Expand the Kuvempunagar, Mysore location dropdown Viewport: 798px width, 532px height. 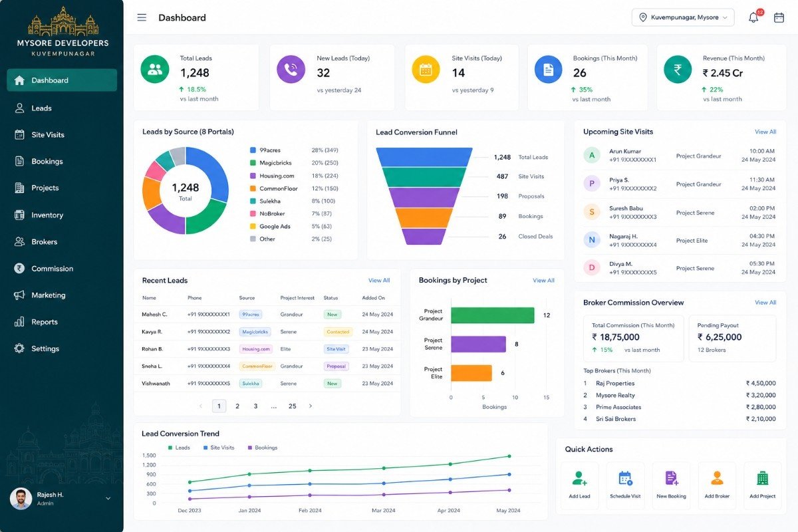point(683,17)
